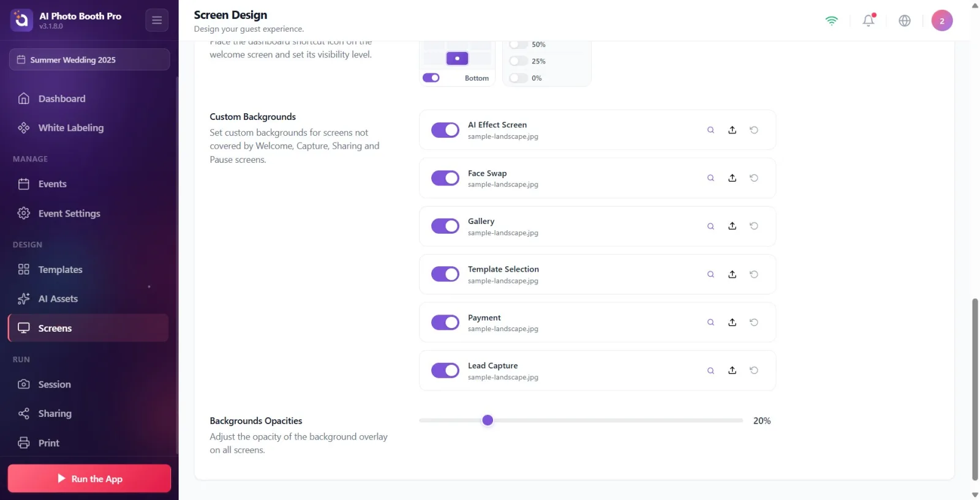The image size is (980, 500).
Task: Preview the AI Effect Screen background
Action: [710, 130]
